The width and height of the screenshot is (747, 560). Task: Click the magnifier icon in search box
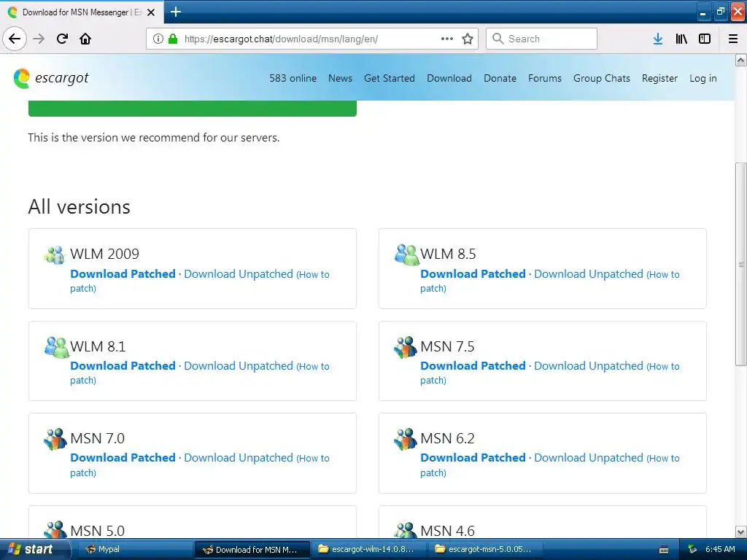coord(498,39)
